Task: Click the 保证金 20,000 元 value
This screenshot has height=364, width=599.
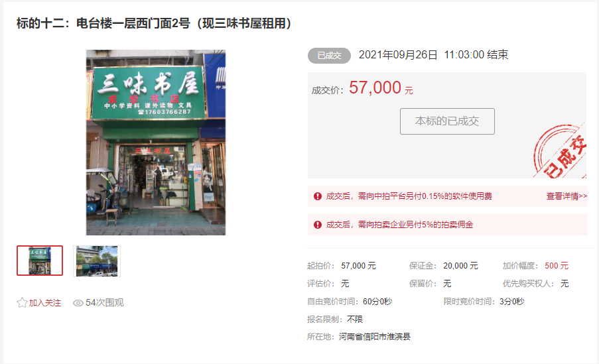Action: [x=460, y=266]
